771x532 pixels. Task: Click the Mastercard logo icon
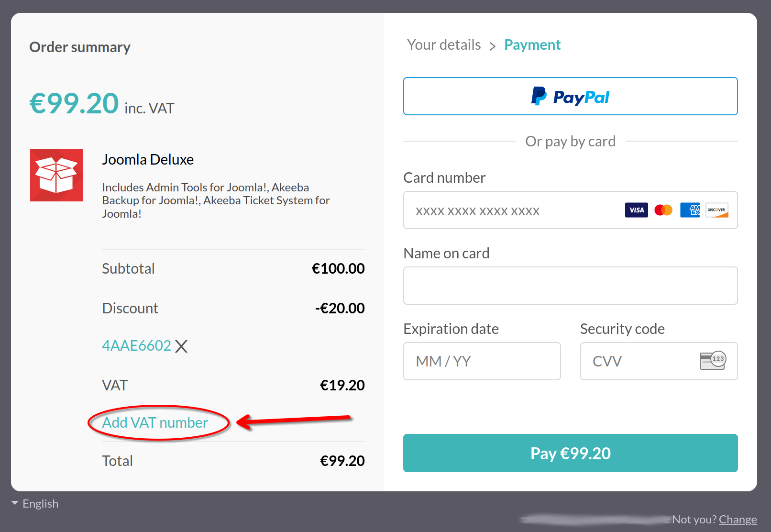click(663, 210)
